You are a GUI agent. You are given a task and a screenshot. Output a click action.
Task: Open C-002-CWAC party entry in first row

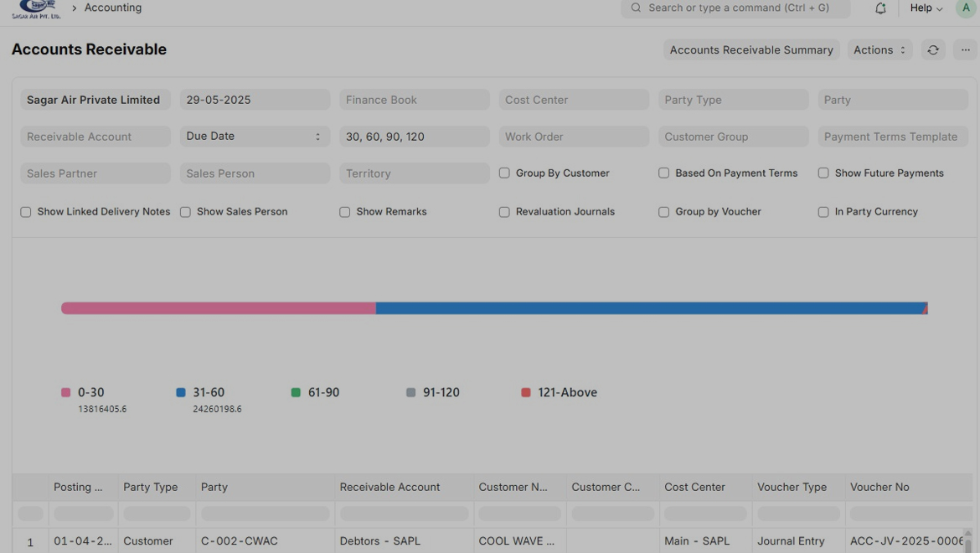pyautogui.click(x=240, y=541)
